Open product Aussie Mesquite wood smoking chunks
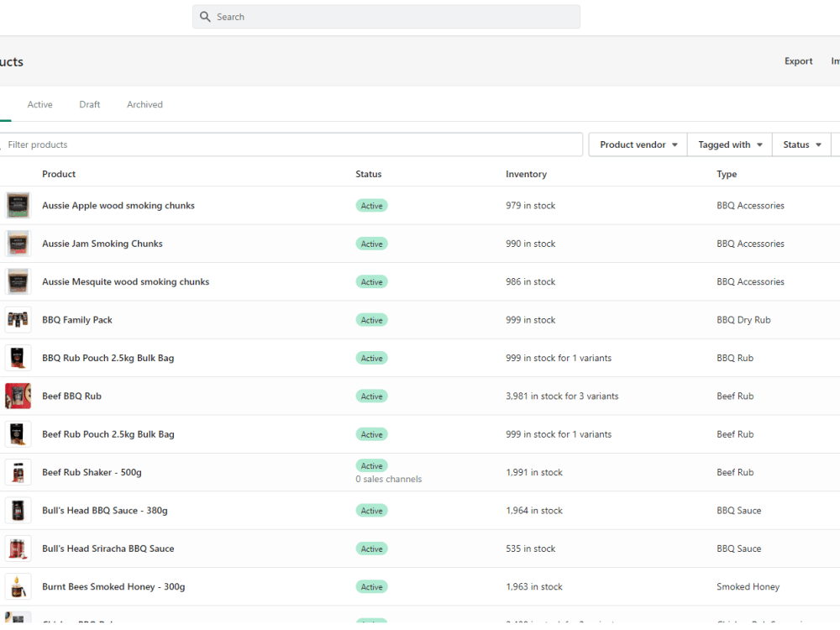 click(126, 281)
